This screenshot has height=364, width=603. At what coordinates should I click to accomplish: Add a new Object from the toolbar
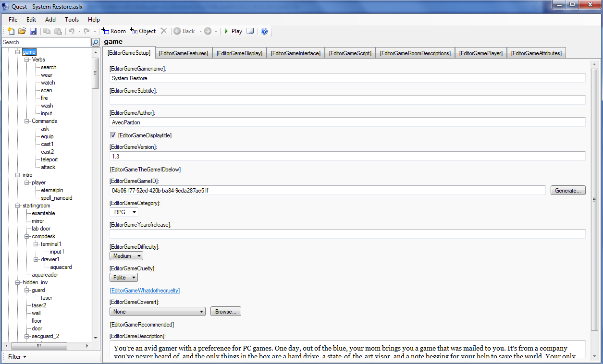pyautogui.click(x=143, y=31)
